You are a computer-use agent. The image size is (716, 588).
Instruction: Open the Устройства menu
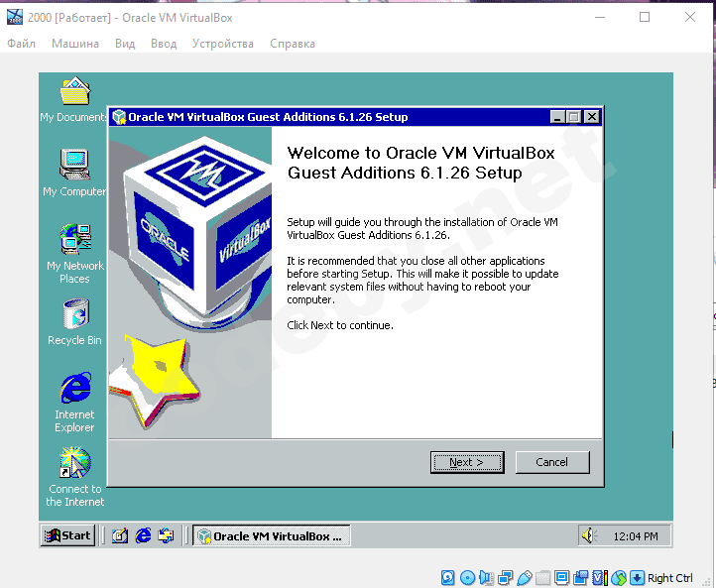[x=223, y=44]
